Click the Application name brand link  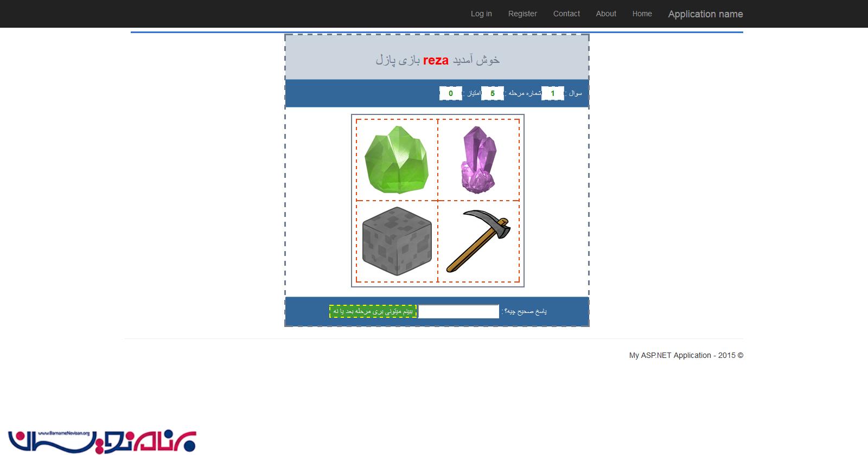point(705,14)
